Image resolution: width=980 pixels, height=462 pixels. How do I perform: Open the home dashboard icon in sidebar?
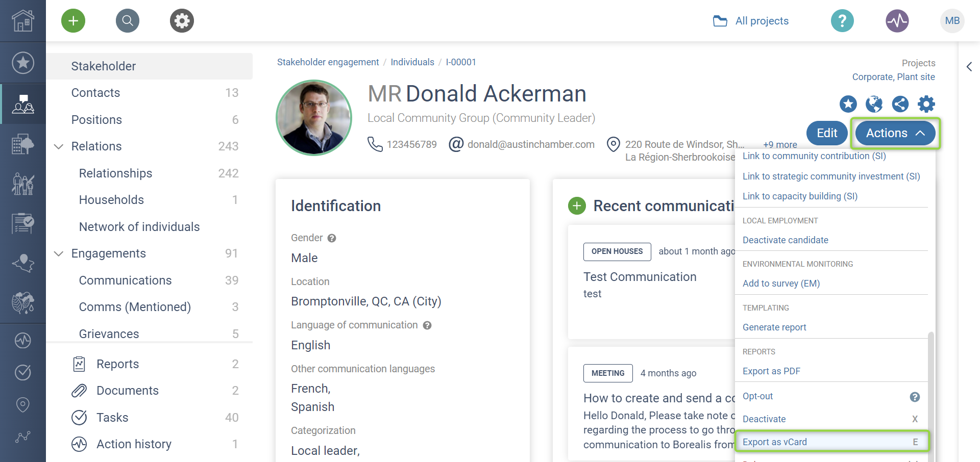(23, 21)
